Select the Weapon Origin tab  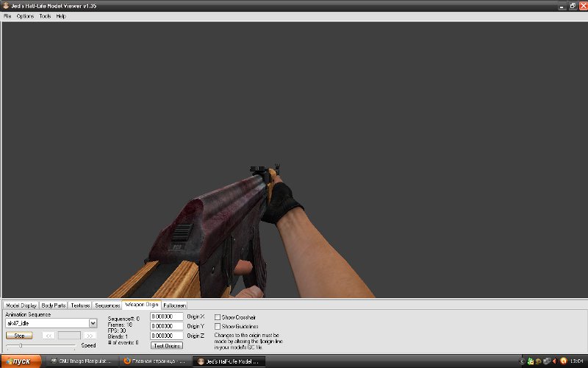[142, 305]
